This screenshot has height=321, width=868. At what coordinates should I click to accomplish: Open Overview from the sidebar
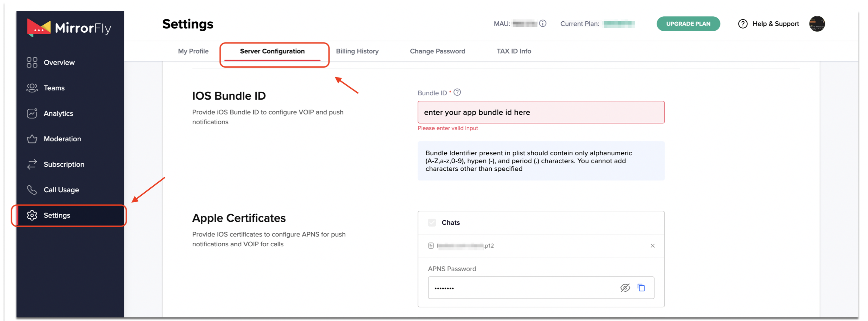click(x=59, y=62)
